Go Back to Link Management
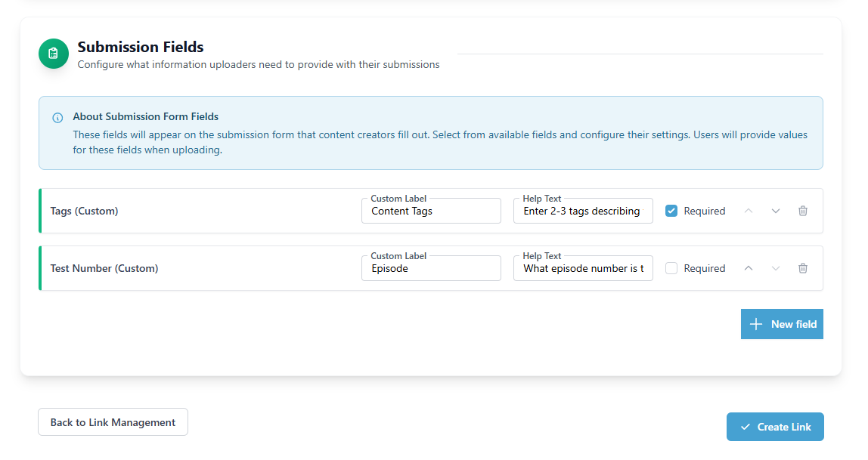 click(113, 422)
